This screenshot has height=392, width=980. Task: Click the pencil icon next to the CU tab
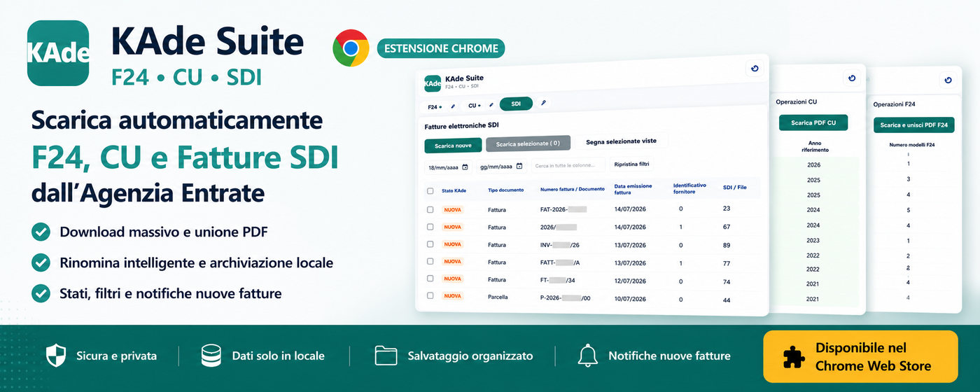(x=491, y=106)
